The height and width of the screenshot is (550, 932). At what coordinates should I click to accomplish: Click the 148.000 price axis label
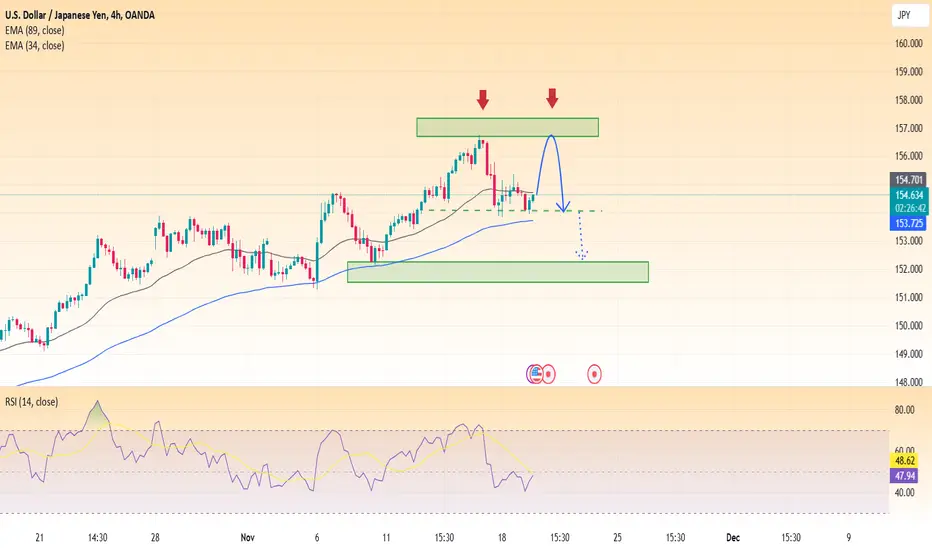point(909,382)
